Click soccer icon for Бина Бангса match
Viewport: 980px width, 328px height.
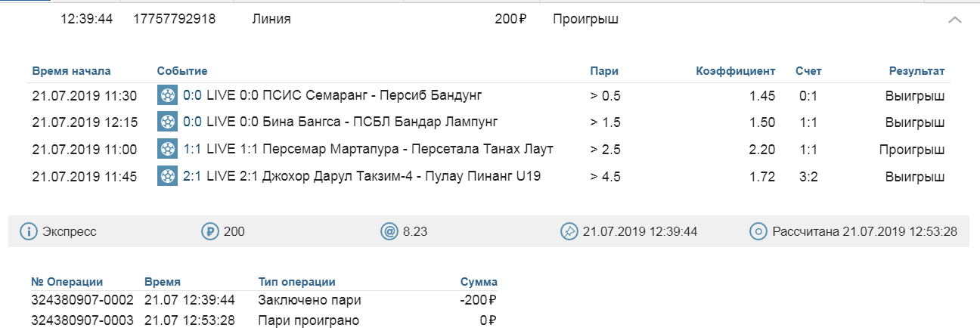(x=167, y=122)
